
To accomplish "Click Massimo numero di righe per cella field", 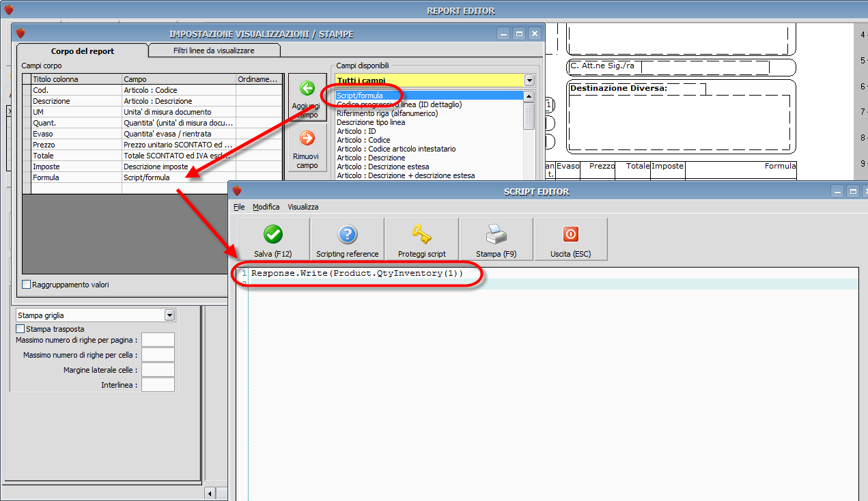I will click(158, 355).
